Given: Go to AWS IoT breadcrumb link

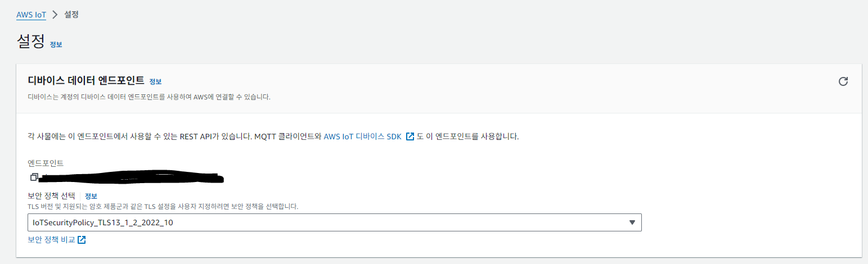Looking at the screenshot, I should [31, 15].
